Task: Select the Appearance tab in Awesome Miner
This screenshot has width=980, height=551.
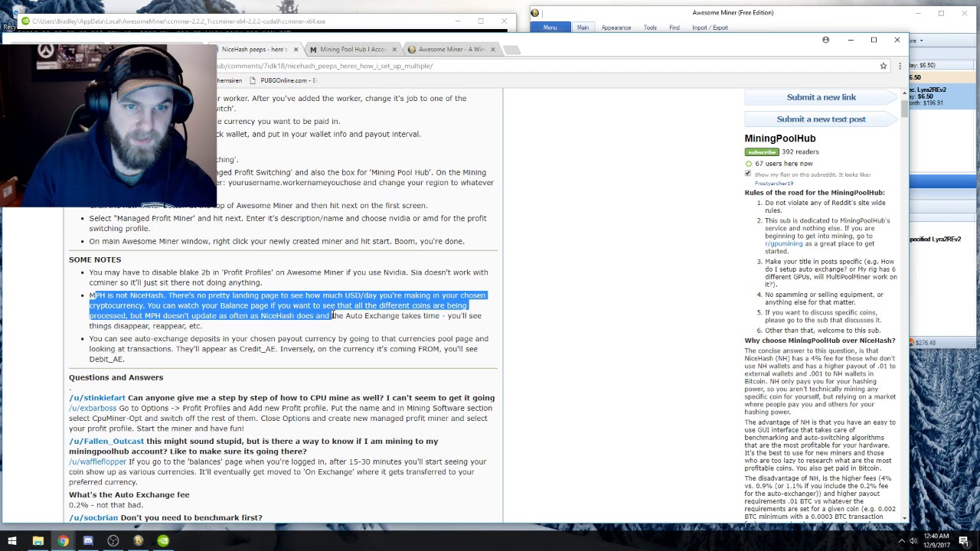Action: [616, 28]
